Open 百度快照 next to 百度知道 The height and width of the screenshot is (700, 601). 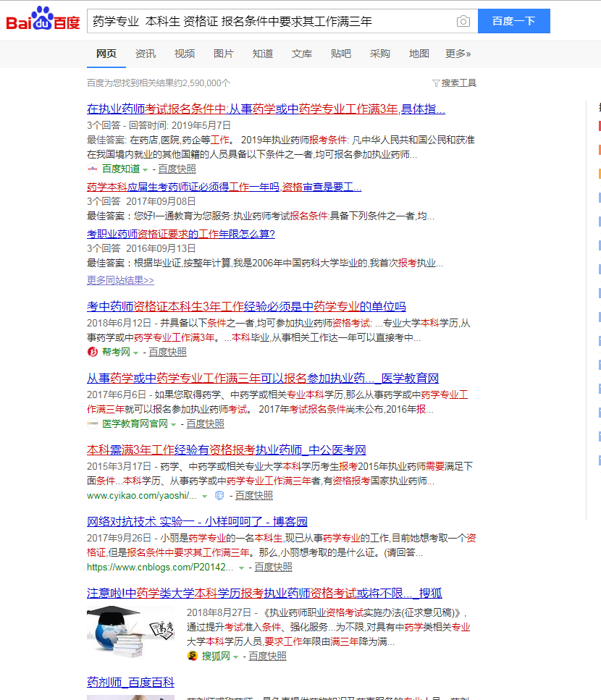[177, 169]
